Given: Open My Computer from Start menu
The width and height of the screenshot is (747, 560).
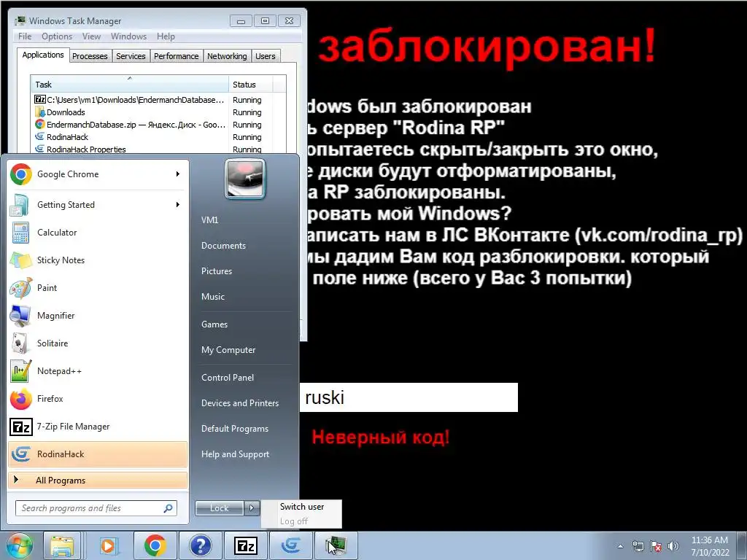Looking at the screenshot, I should [228, 350].
